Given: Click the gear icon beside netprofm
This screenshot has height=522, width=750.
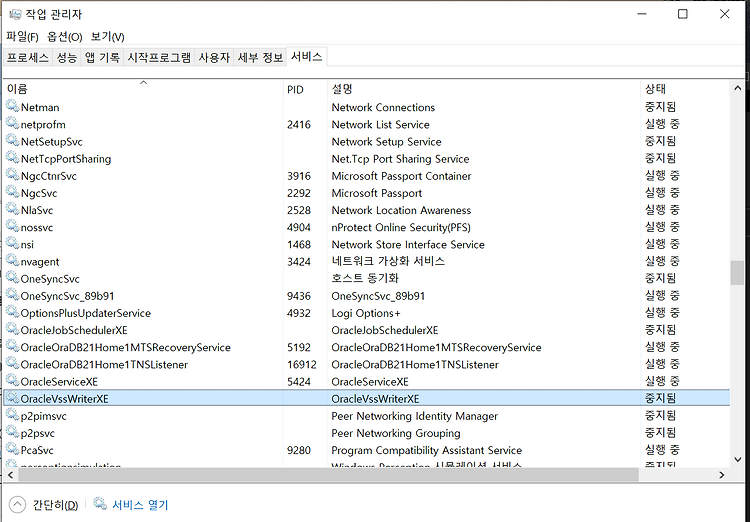Looking at the screenshot, I should [x=12, y=123].
